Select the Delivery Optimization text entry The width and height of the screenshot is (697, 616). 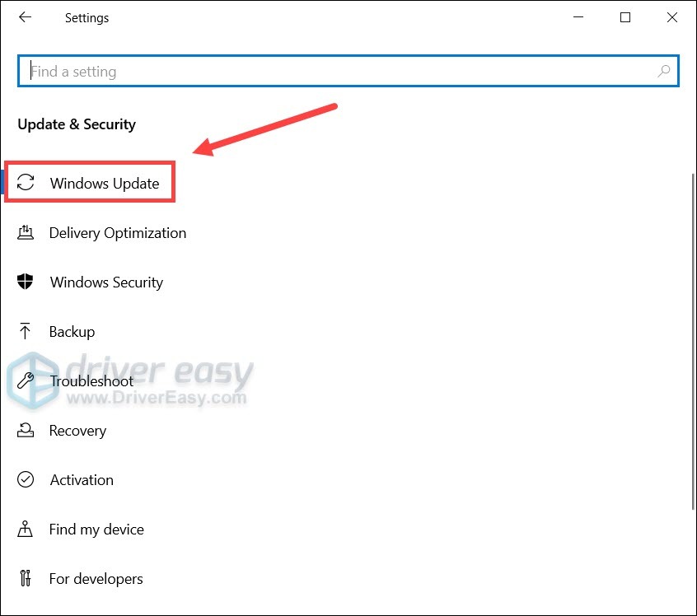click(x=118, y=233)
